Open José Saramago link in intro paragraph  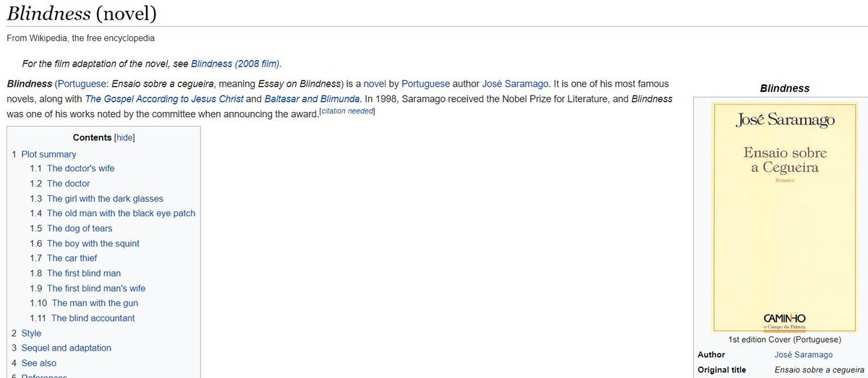click(515, 84)
